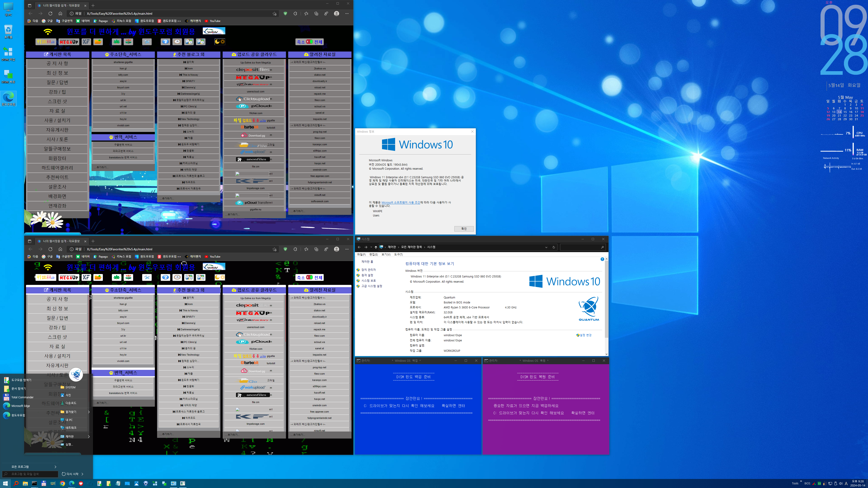Screen dimensions: 868x488
Task: Click the MEGAUP icon in upper Edge window
Action: (x=69, y=42)
